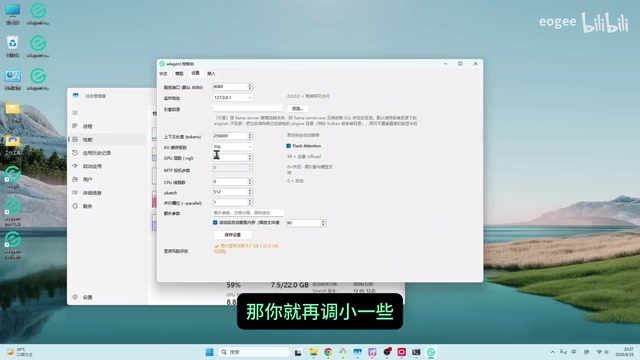640x360 pixels.
Task: Click the extra parameters text field
Action: click(x=248, y=213)
